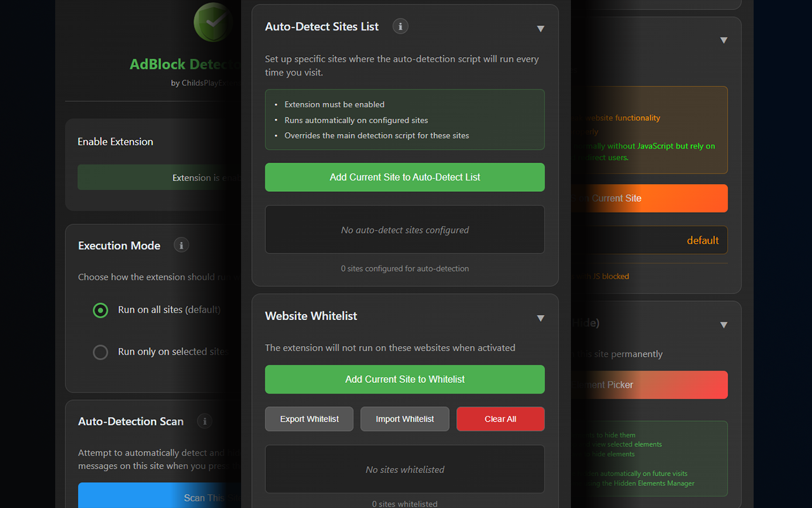Click the 'Extension is enabled' status bar
The height and width of the screenshot is (508, 812).
pos(159,178)
